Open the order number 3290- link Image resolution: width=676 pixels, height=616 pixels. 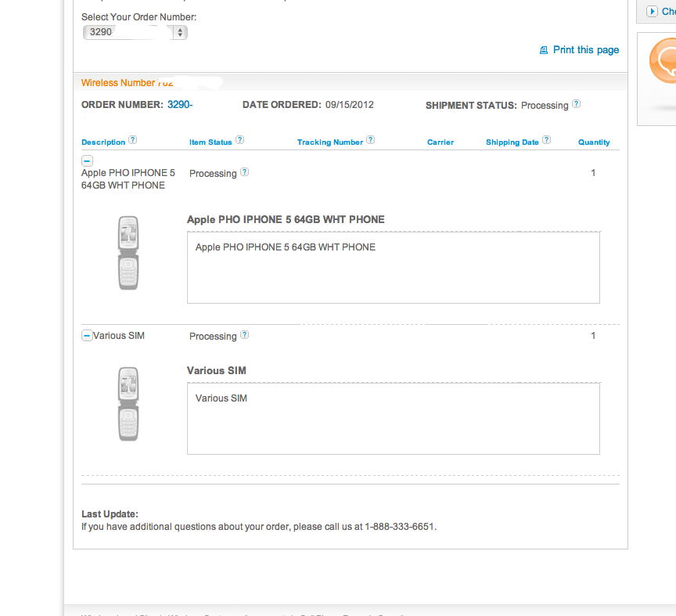(180, 105)
